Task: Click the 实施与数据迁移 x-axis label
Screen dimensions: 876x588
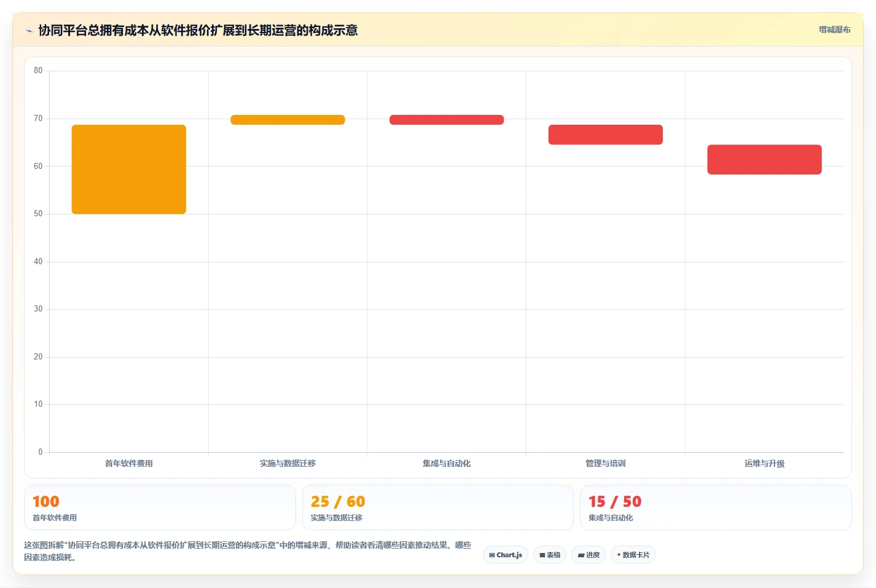Action: coord(287,463)
